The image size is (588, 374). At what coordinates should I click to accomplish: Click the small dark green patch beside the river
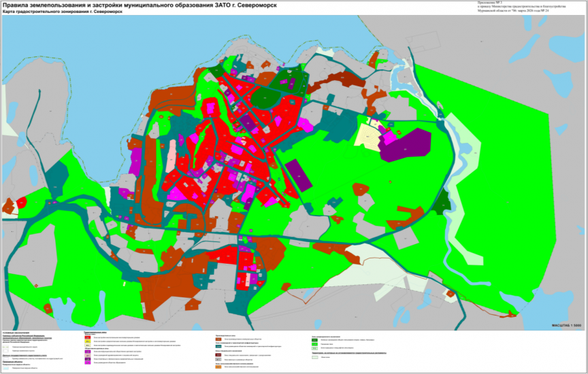coord(443,201)
